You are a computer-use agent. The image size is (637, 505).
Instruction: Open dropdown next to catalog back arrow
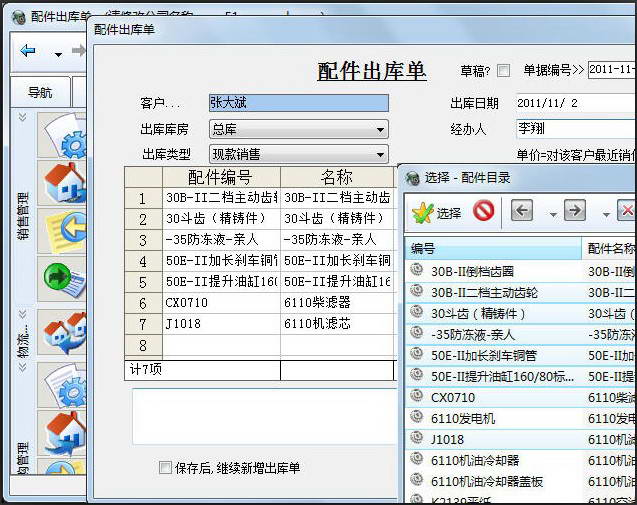point(553,215)
